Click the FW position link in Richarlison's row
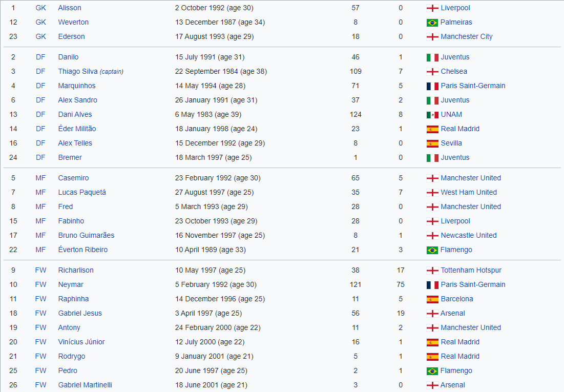 40,270
